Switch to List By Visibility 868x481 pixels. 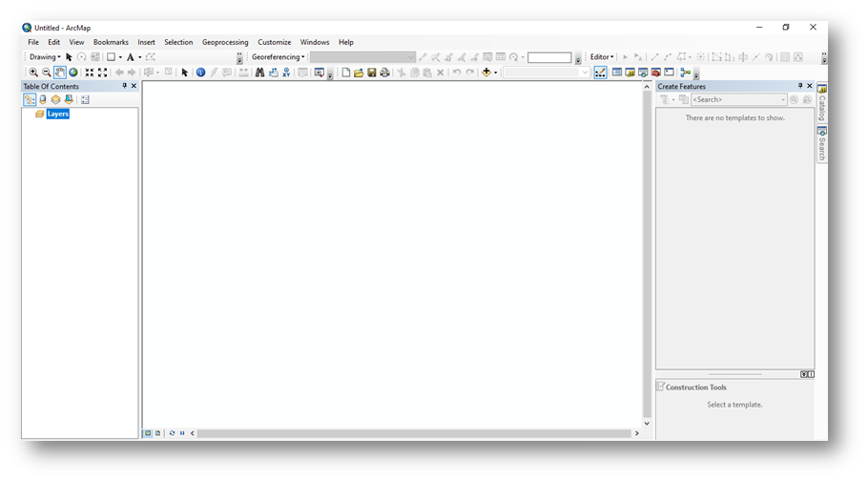[x=55, y=100]
